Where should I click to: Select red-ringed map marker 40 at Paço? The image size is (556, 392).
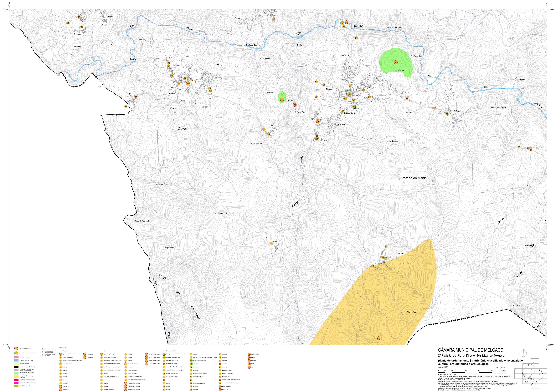[x=317, y=122]
